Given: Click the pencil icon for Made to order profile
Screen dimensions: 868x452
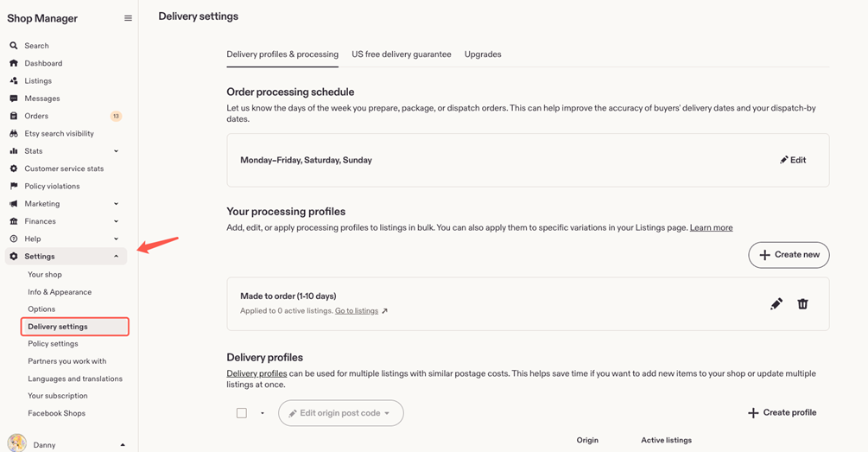Looking at the screenshot, I should pos(776,303).
